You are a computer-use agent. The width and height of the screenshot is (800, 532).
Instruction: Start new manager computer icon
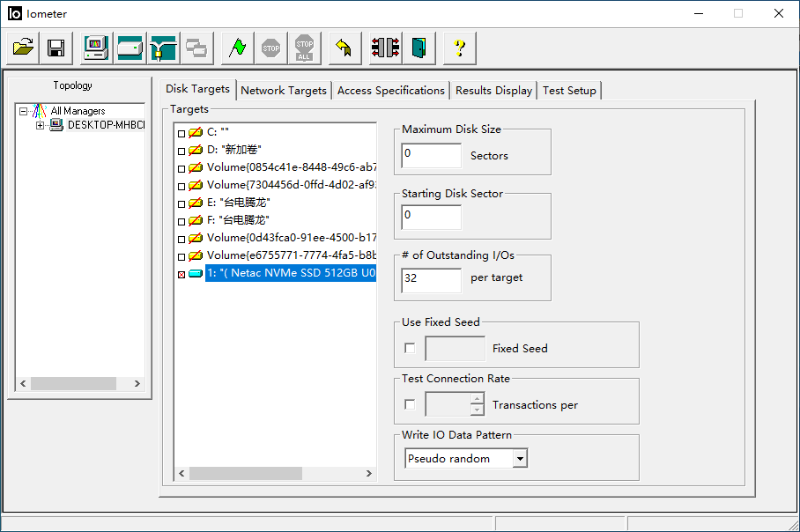pos(96,48)
